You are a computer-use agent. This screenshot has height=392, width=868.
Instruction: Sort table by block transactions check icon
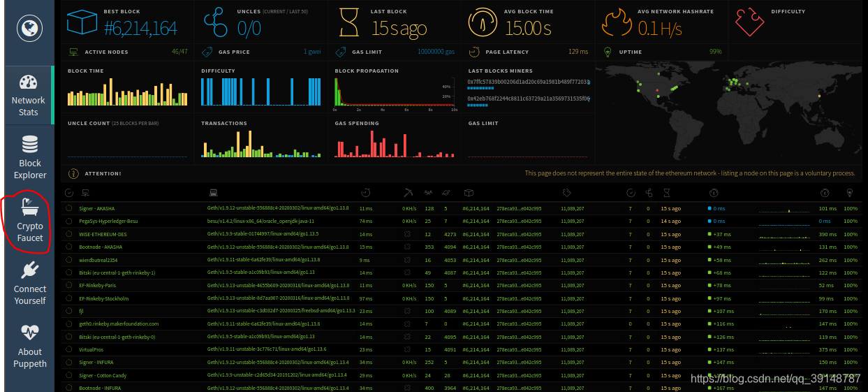pos(631,193)
